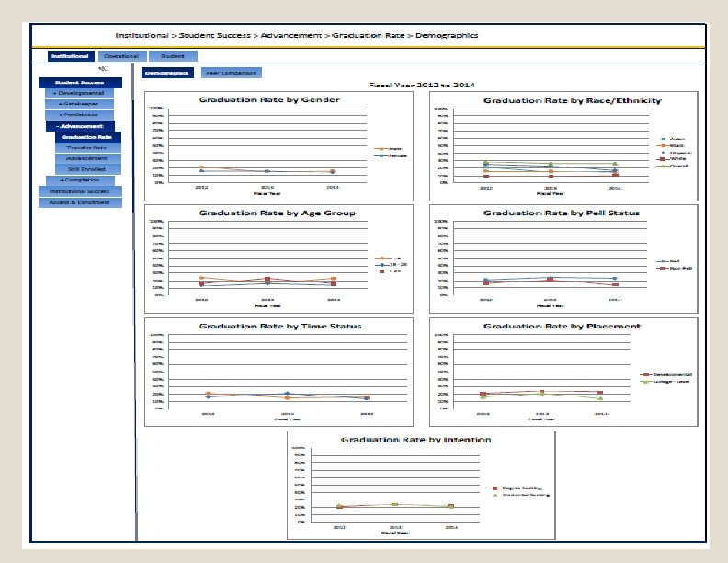Expand the Gatekeeper sidebar group
Screen dimensions: 728x563
pyautogui.click(x=79, y=104)
